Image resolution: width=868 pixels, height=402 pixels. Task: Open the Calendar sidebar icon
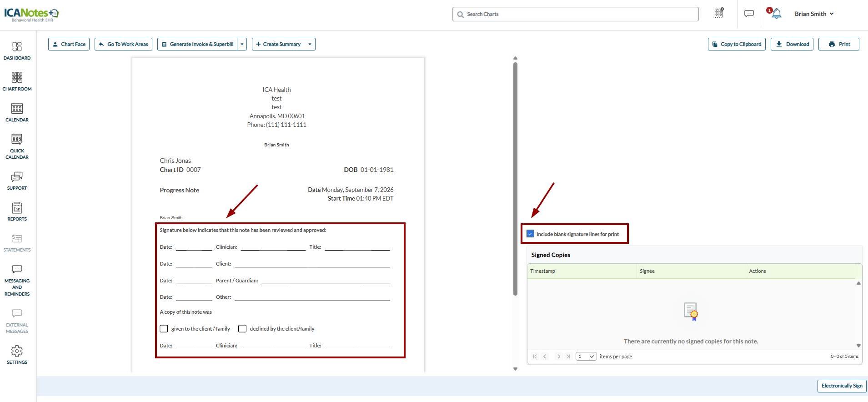(17, 113)
